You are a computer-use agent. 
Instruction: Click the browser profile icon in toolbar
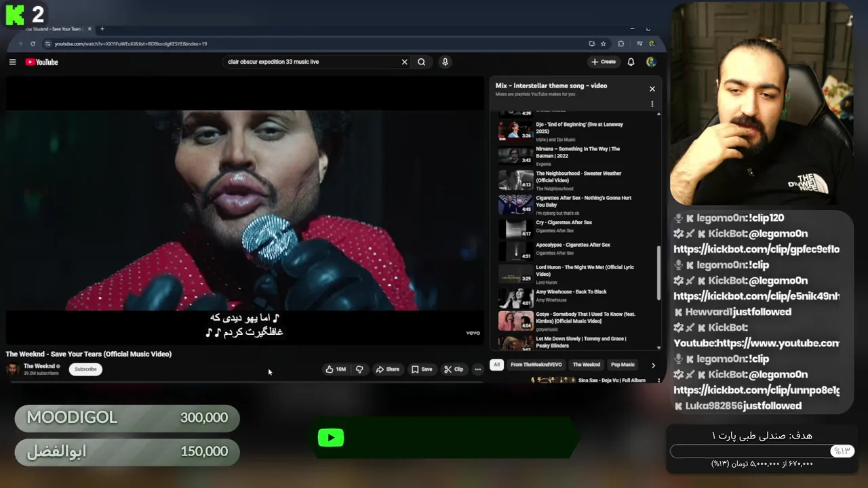coord(652,44)
